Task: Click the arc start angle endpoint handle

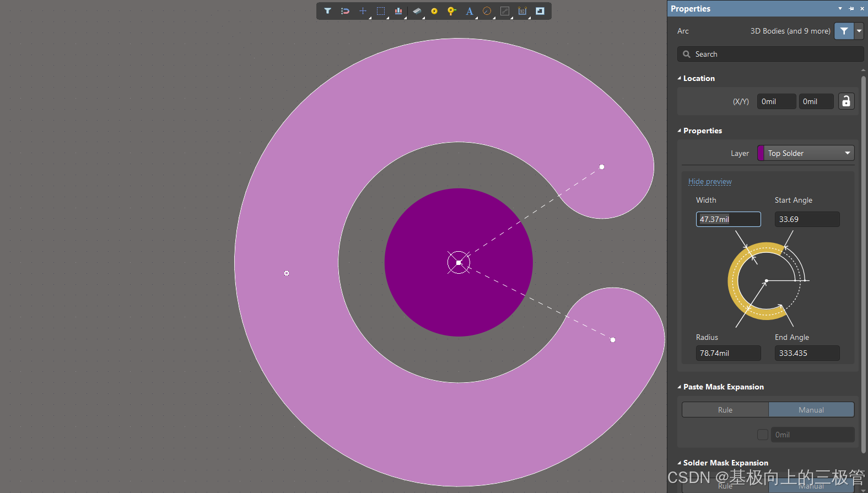Action: pos(602,167)
